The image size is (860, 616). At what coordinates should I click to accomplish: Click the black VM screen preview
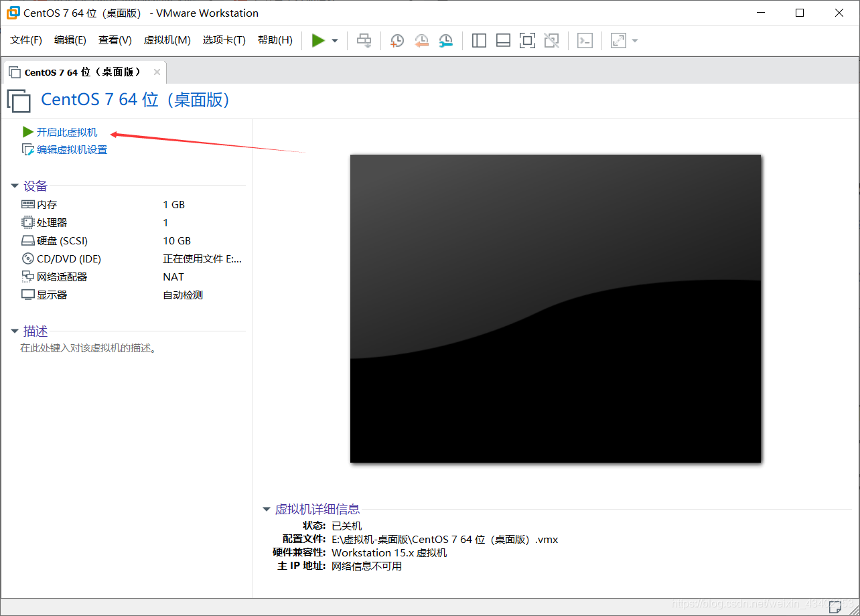tap(556, 309)
